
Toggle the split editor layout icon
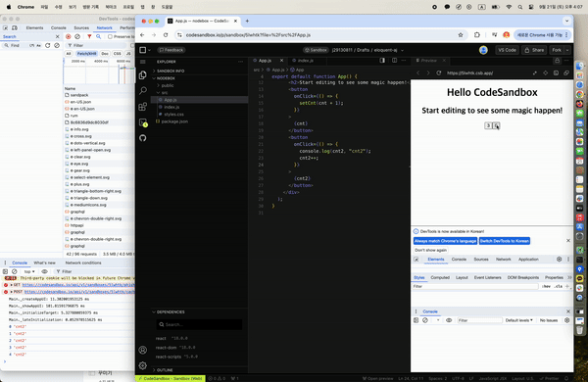tap(394, 61)
